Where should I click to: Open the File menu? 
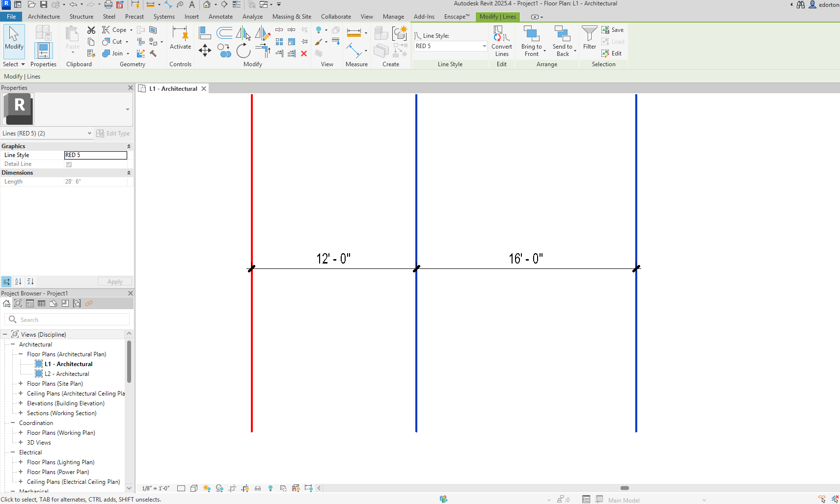(x=11, y=17)
